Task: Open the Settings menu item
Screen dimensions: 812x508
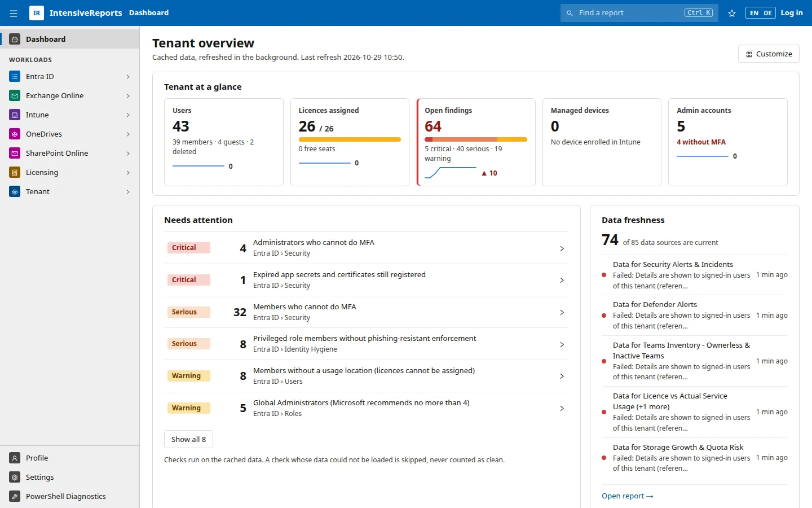Action: [70, 478]
